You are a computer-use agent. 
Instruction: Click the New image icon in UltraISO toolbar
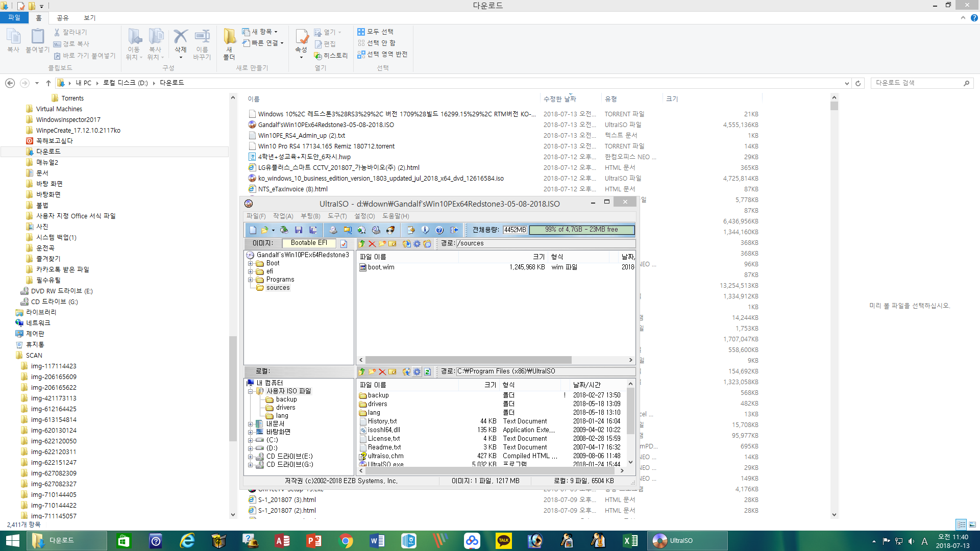[253, 230]
